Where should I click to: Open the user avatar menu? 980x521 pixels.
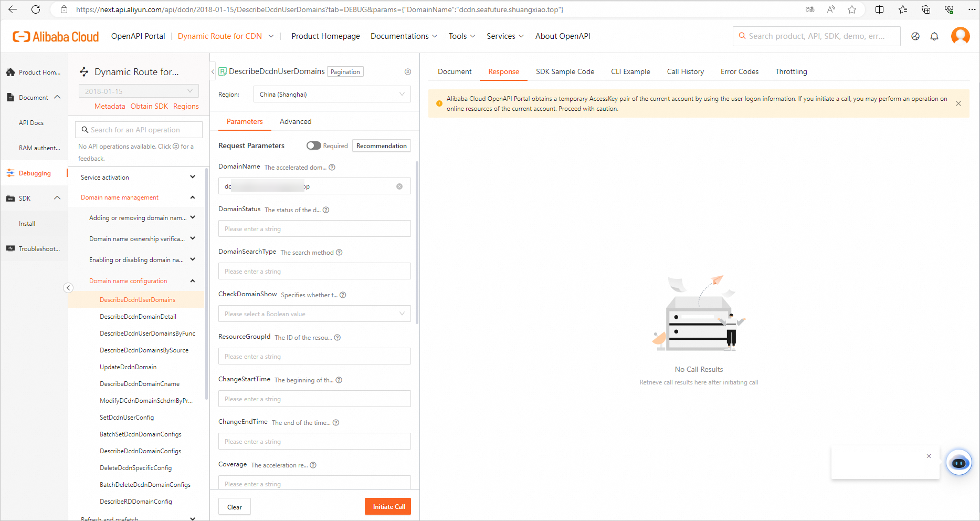point(961,36)
